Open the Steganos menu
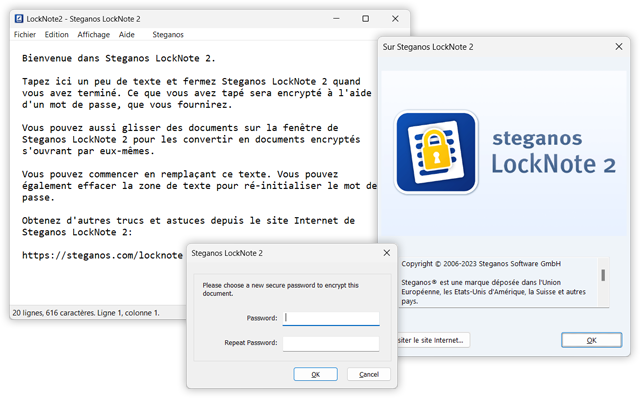 pos(168,35)
